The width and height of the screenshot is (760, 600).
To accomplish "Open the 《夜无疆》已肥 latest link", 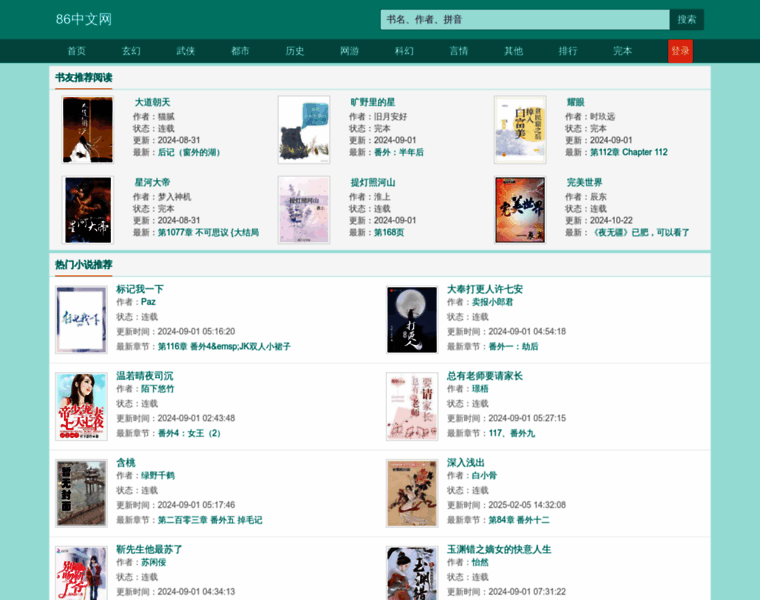I will (640, 233).
